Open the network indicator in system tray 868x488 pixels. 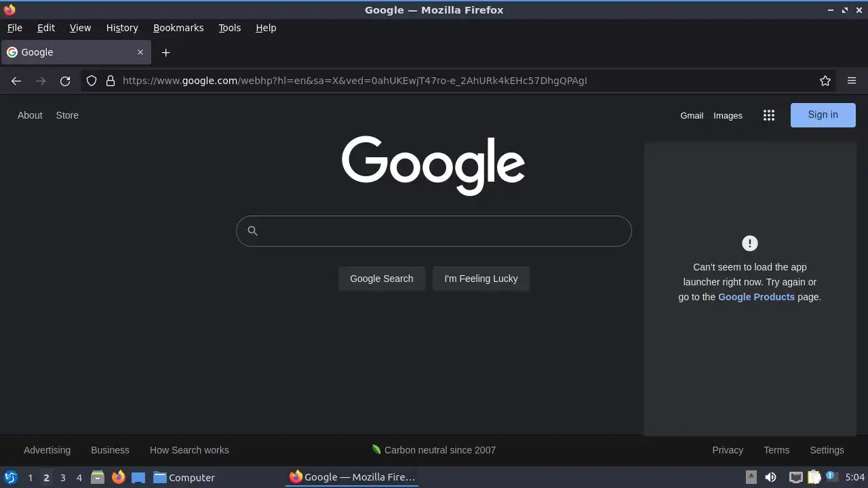coord(795,477)
